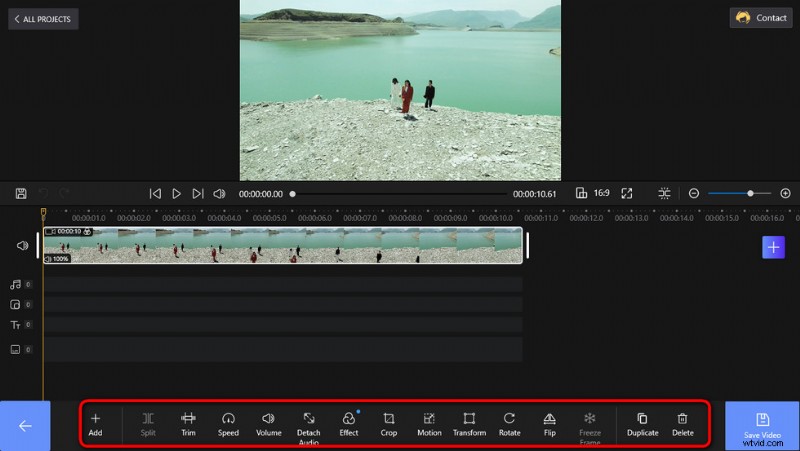Click the timeline zoom slider
This screenshot has height=451, width=800.
point(739,193)
